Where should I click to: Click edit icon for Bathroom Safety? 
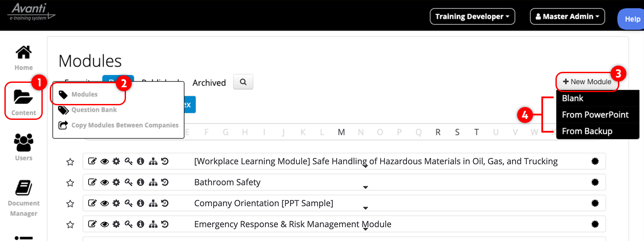tap(92, 182)
